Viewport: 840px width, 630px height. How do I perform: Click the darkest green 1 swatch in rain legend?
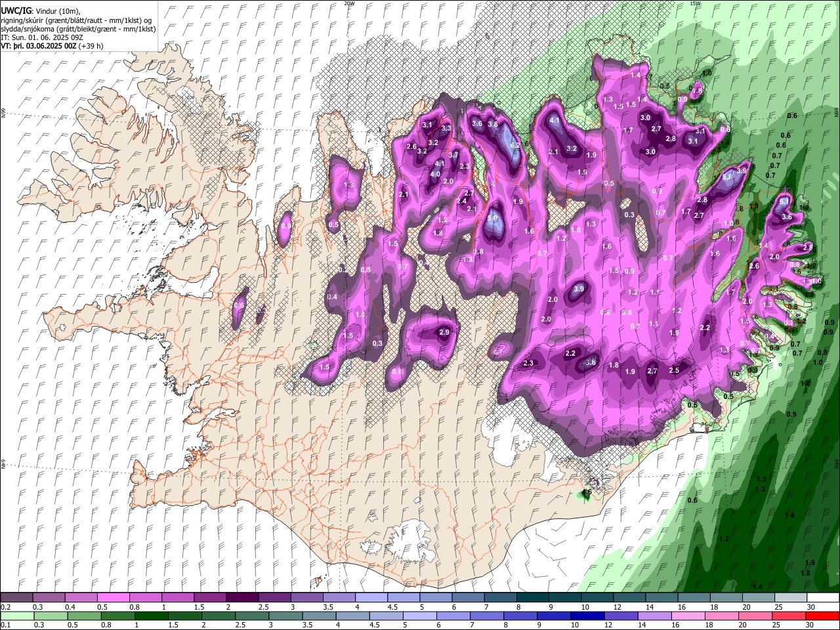pos(151,616)
